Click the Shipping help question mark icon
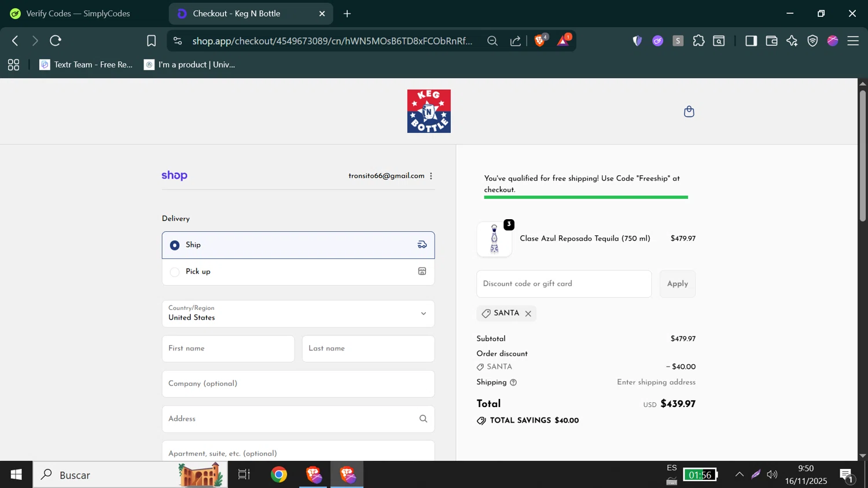This screenshot has height=488, width=868. coord(513,383)
